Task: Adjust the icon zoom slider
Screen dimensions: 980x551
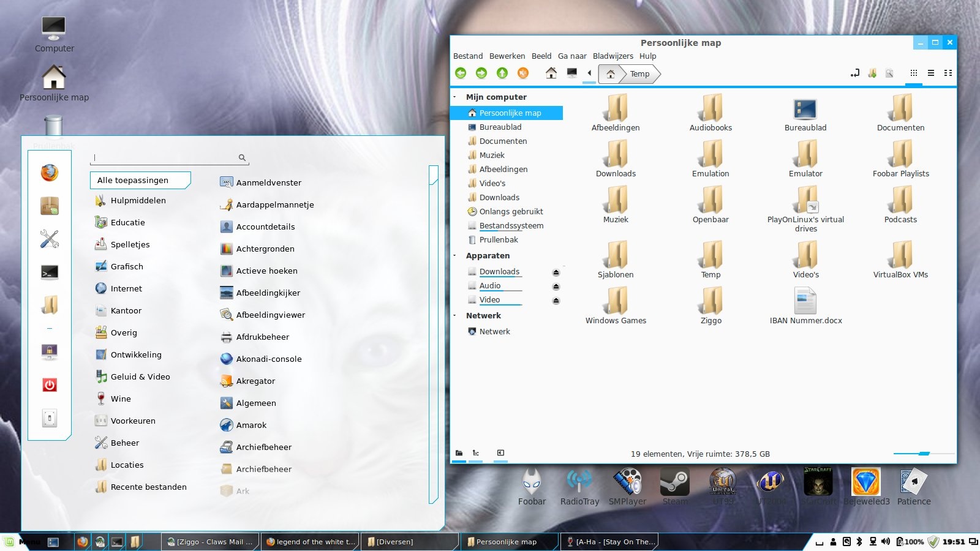Action: [924, 454]
